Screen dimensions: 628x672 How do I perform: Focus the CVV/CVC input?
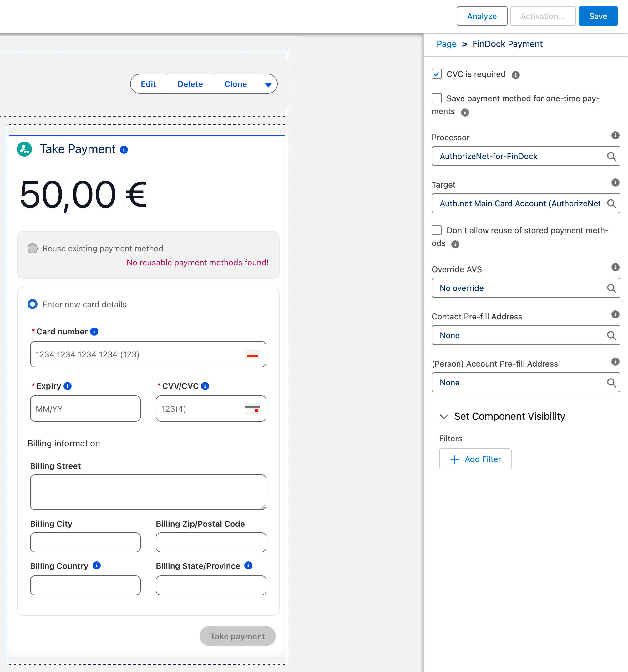tap(211, 409)
